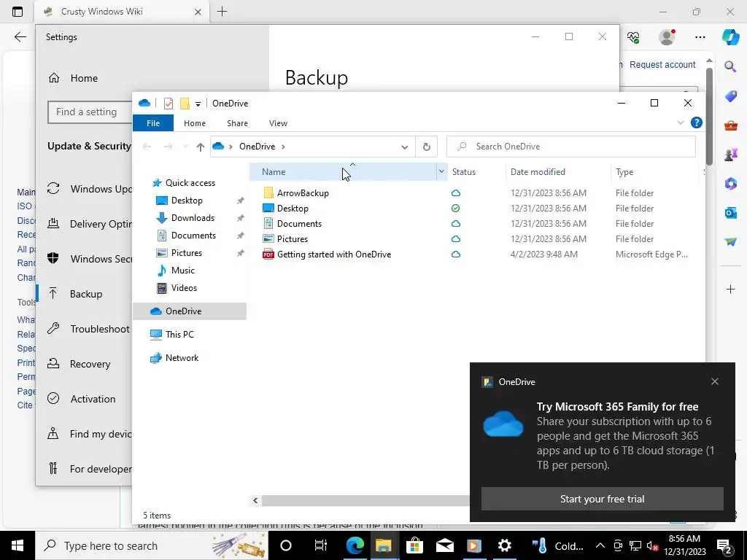747x560 pixels.
Task: Open Mail app from the taskbar
Action: click(x=444, y=545)
